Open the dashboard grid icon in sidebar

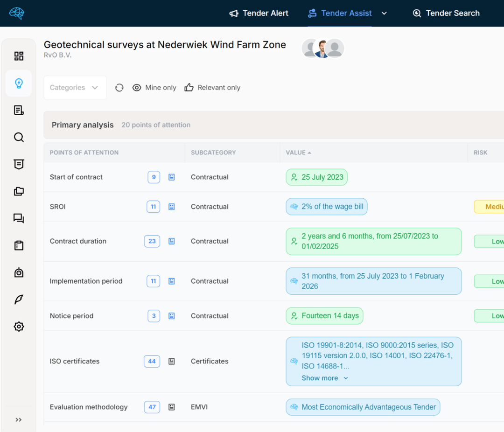tap(19, 56)
